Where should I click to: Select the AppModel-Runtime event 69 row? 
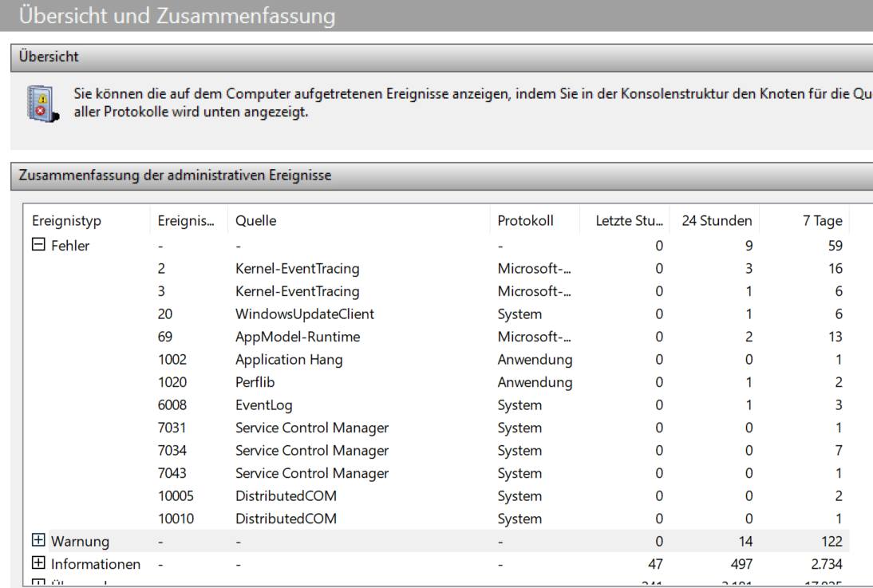pyautogui.click(x=297, y=337)
